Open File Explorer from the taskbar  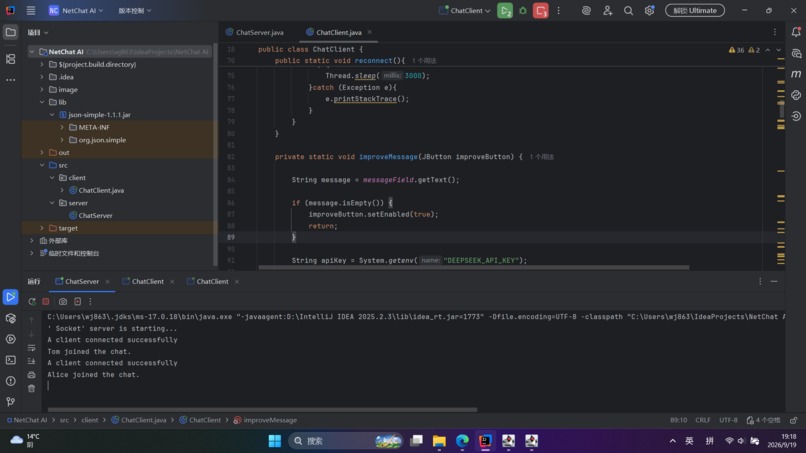[x=439, y=441]
